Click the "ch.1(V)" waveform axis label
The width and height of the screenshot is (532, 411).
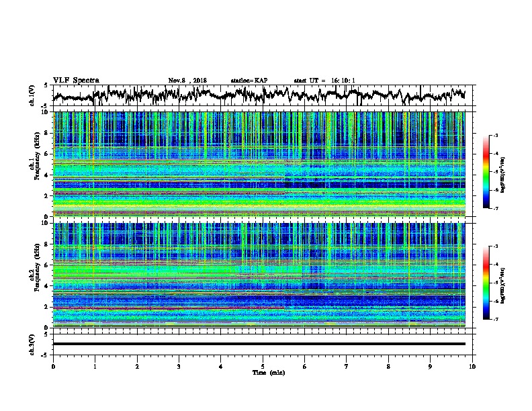pyautogui.click(x=32, y=95)
